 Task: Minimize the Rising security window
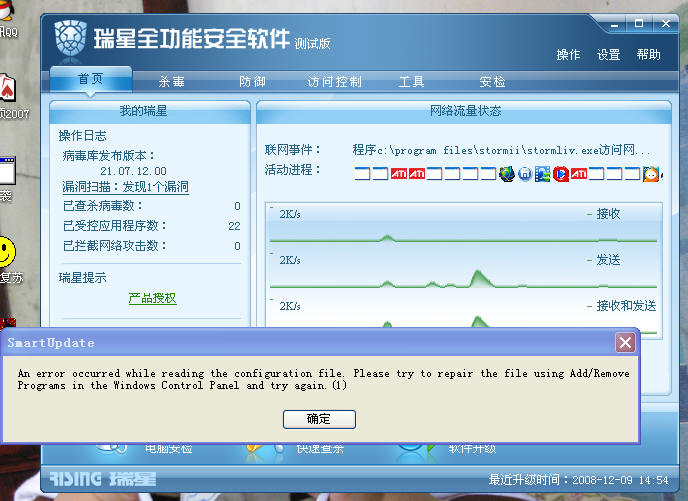(614, 25)
